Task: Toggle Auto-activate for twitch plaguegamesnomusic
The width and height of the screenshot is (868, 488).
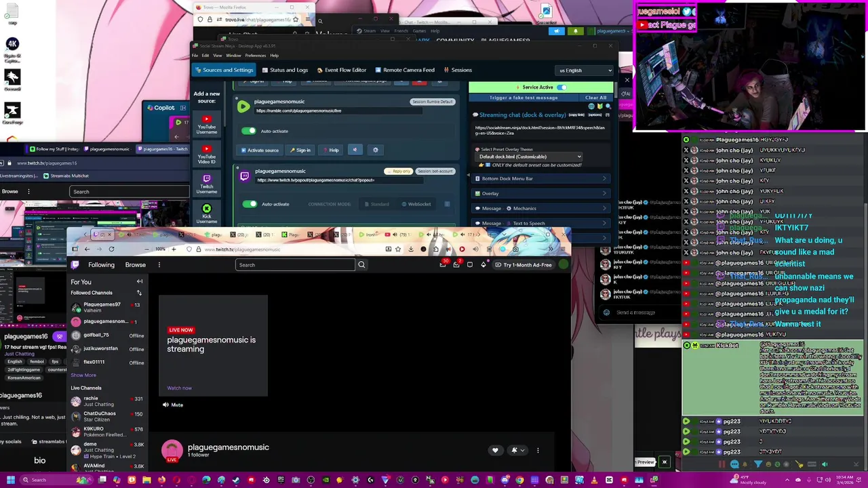Action: pyautogui.click(x=250, y=204)
